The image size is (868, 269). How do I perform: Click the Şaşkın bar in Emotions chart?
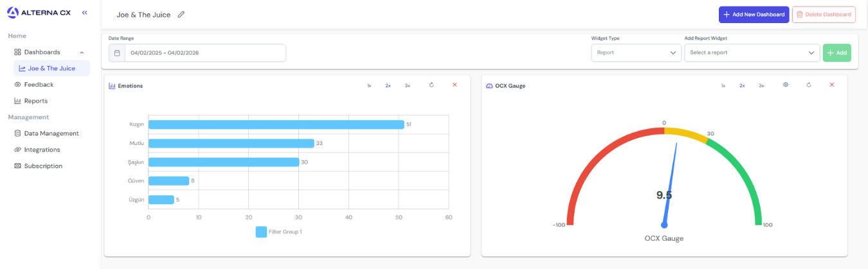(224, 162)
